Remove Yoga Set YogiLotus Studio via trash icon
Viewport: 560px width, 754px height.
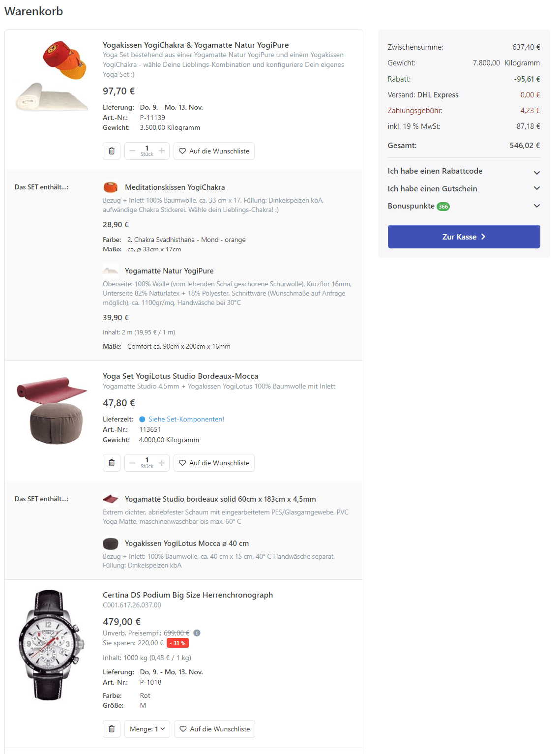[112, 463]
